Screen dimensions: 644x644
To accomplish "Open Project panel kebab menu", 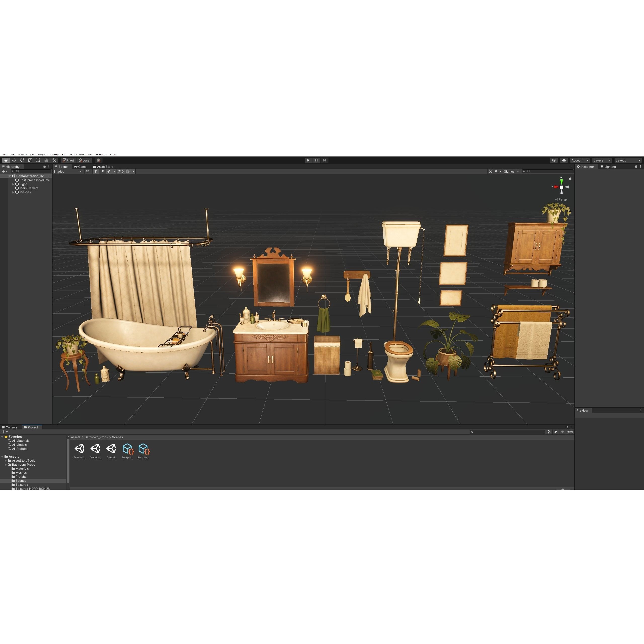I will click(571, 427).
